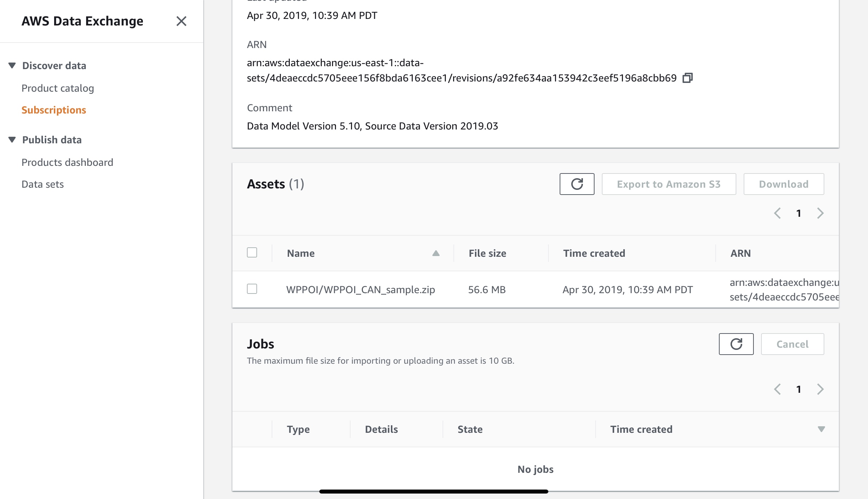The width and height of the screenshot is (868, 499).
Task: Click Jobs Details column header
Action: coord(381,429)
